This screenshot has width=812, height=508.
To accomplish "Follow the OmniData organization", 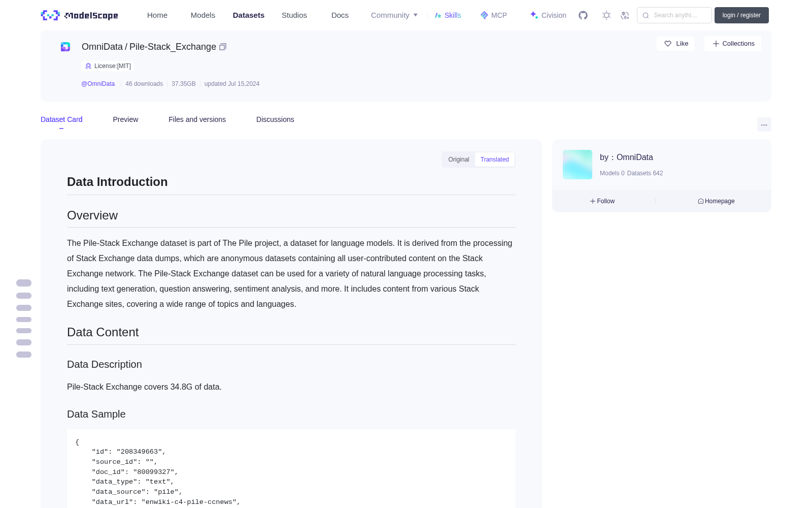I will [x=602, y=201].
